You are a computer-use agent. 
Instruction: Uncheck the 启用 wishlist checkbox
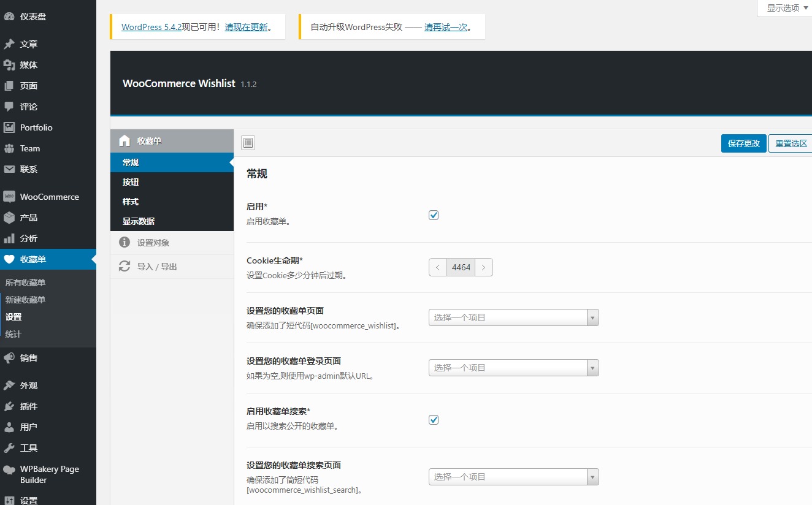click(x=434, y=215)
